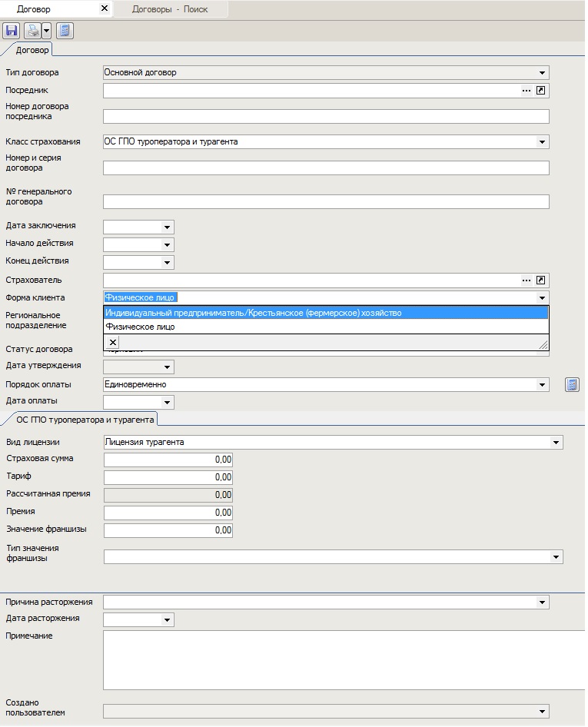This screenshot has width=588, height=727.
Task: Open the Дата заключения date picker arrow
Action: click(167, 227)
